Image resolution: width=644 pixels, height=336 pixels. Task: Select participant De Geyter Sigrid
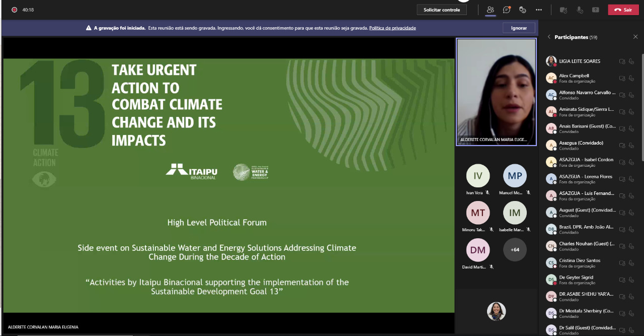(591, 280)
